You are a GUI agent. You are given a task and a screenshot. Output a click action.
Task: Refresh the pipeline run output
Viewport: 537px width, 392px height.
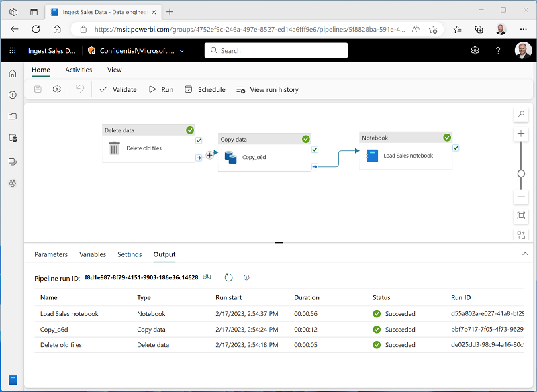click(228, 277)
